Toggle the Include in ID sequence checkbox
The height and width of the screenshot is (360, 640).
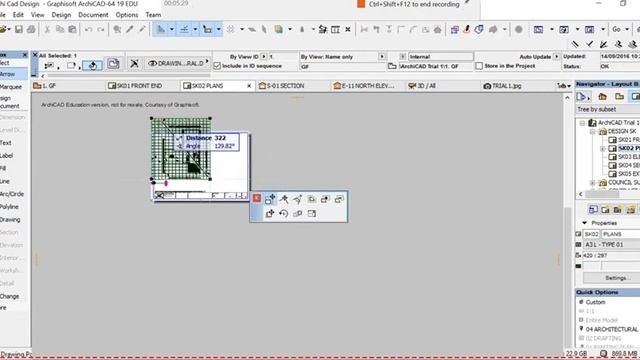pos(217,66)
